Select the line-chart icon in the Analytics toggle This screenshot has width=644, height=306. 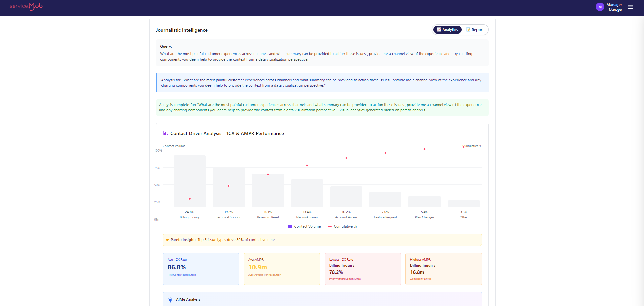(x=439, y=30)
